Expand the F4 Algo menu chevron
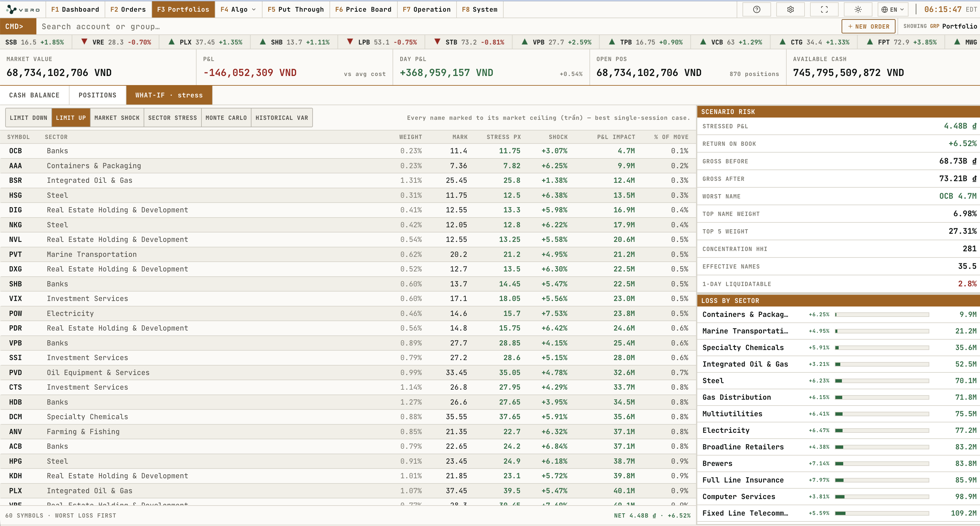980x526 pixels. (x=254, y=9)
